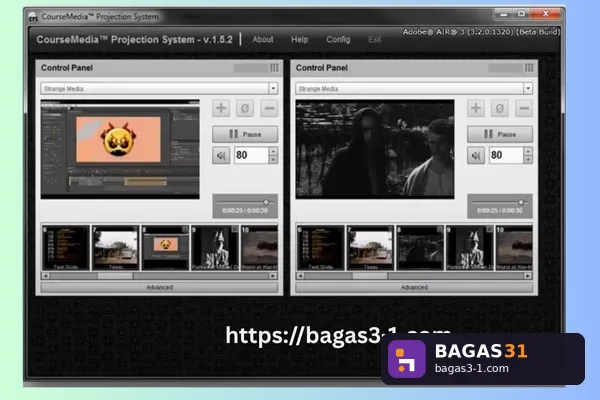Click the scrollbar thumb under right thumbnails
This screenshot has height=400, width=600.
pyautogui.click(x=370, y=276)
